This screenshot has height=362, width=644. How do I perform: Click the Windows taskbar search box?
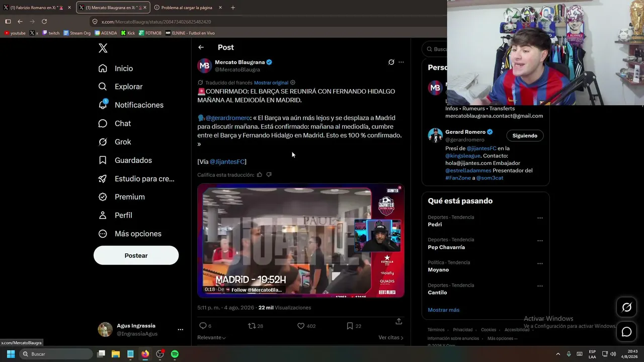56,354
